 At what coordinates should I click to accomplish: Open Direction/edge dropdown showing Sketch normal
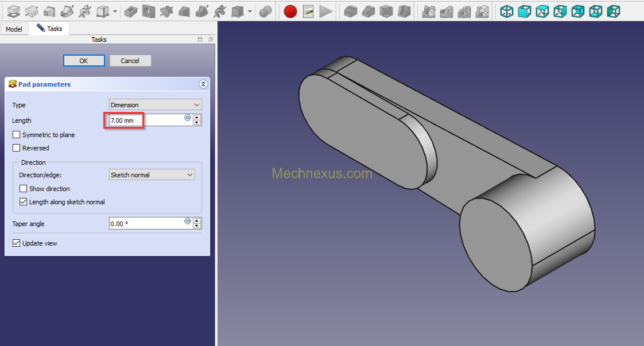[152, 175]
